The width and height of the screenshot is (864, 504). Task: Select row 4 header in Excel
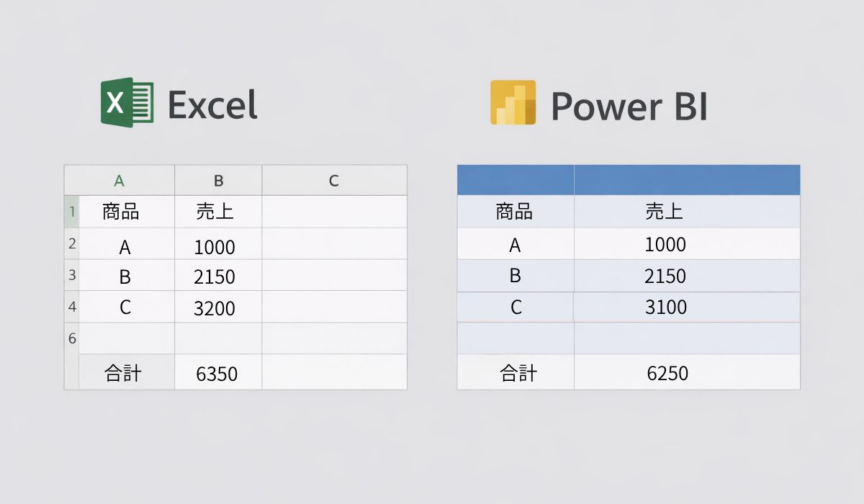click(x=71, y=307)
